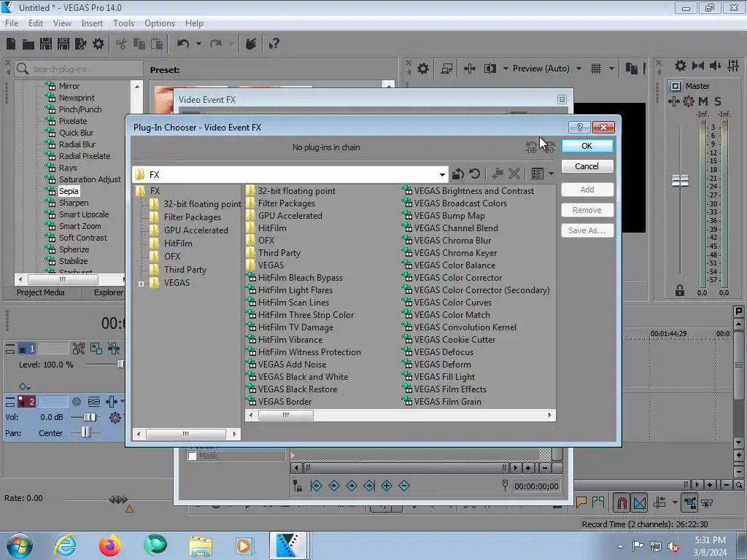Select VEGAS Chroma Keyer plug-in
Screen dimensions: 747x560
tap(455, 253)
